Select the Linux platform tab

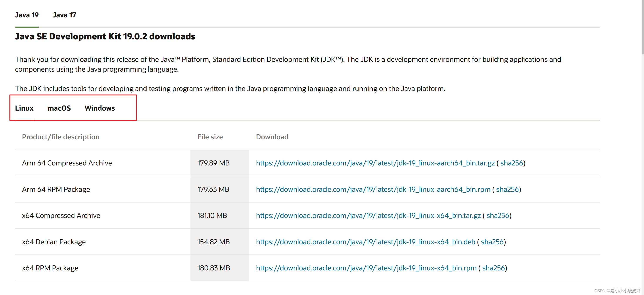click(x=24, y=108)
